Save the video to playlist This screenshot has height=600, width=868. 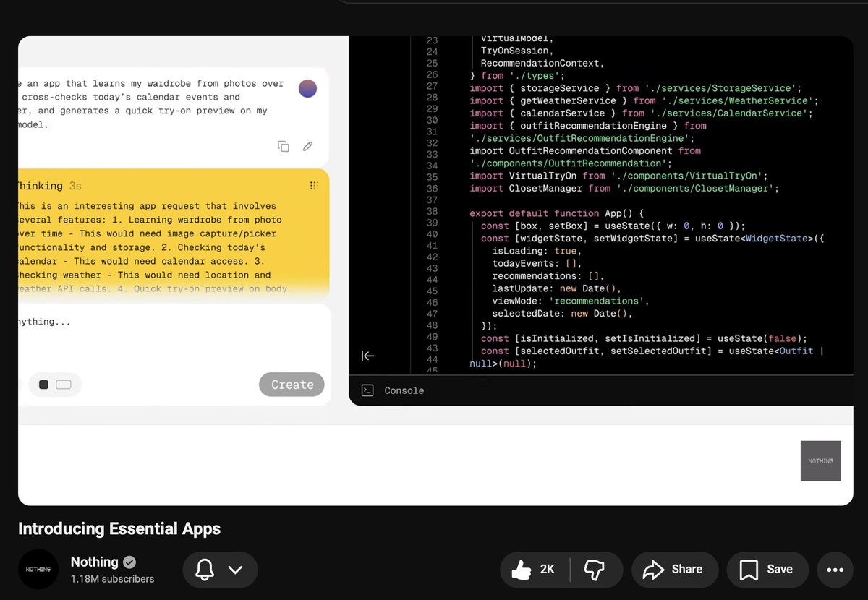click(x=767, y=570)
